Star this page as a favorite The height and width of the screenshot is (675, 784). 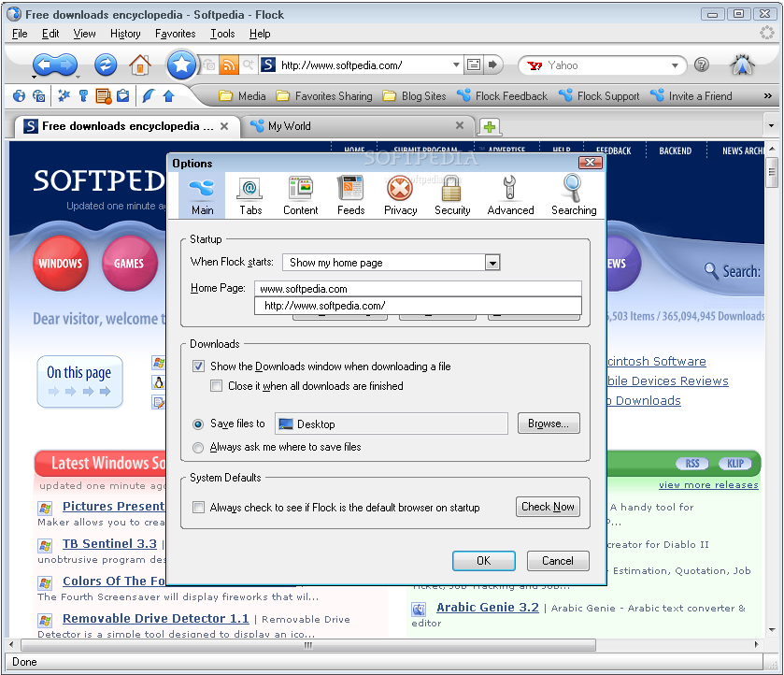(181, 65)
